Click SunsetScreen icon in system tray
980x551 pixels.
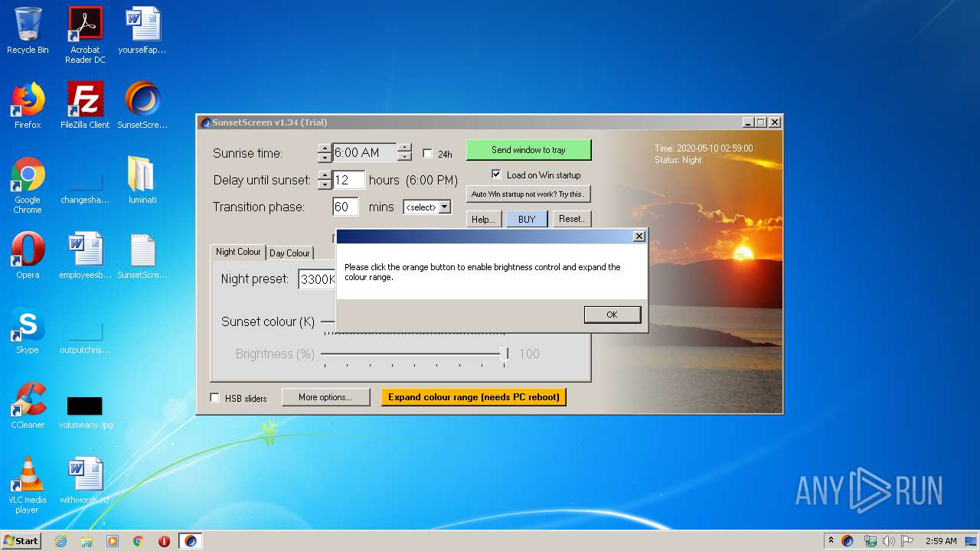tap(848, 541)
